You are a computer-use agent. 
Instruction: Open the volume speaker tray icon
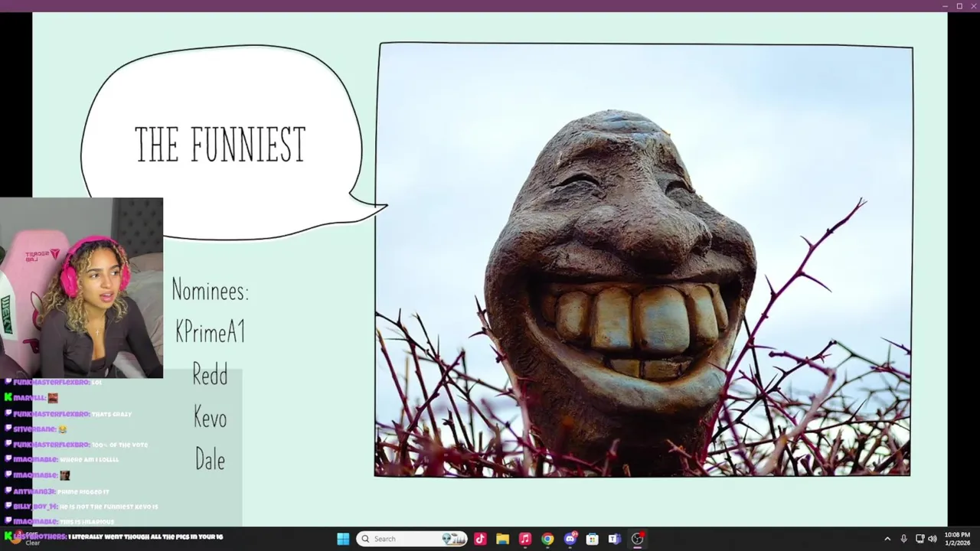coord(933,539)
